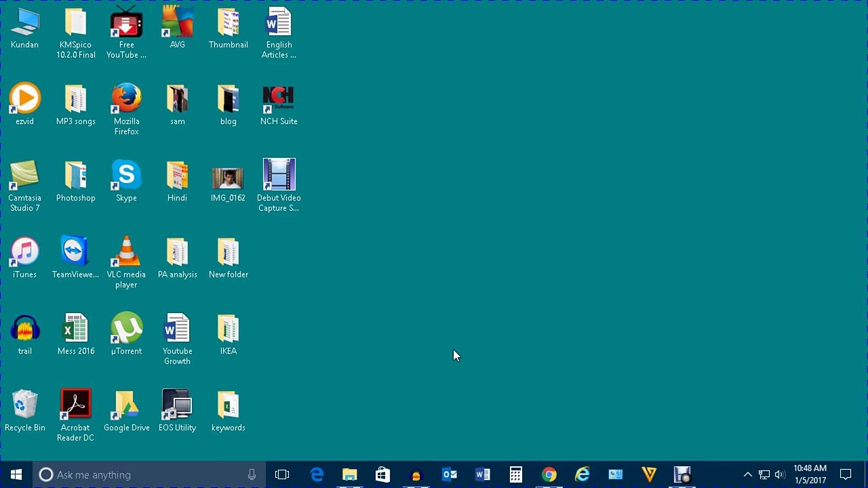Select the Hindi folder
Viewport: 868px width, 488px height.
pos(177,182)
